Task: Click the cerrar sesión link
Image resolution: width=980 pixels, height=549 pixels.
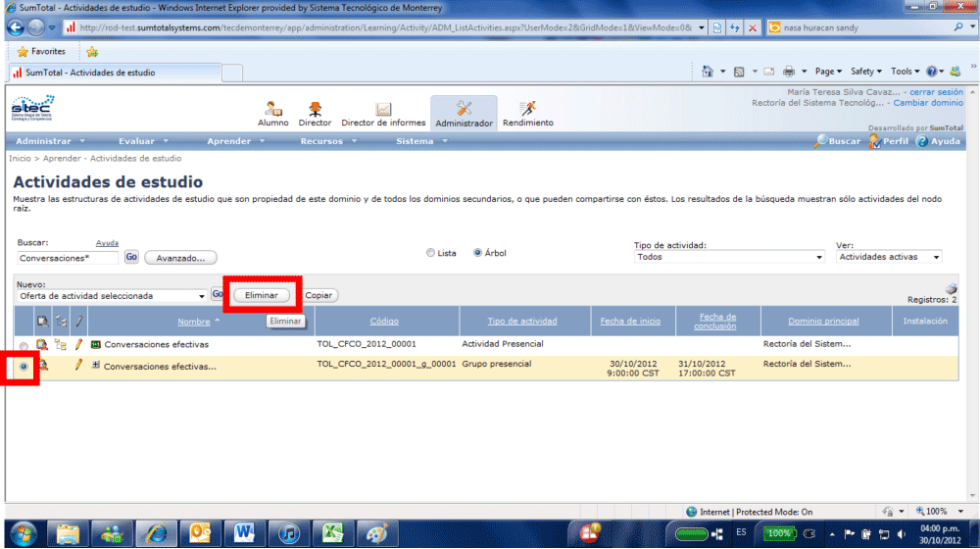Action: (936, 92)
